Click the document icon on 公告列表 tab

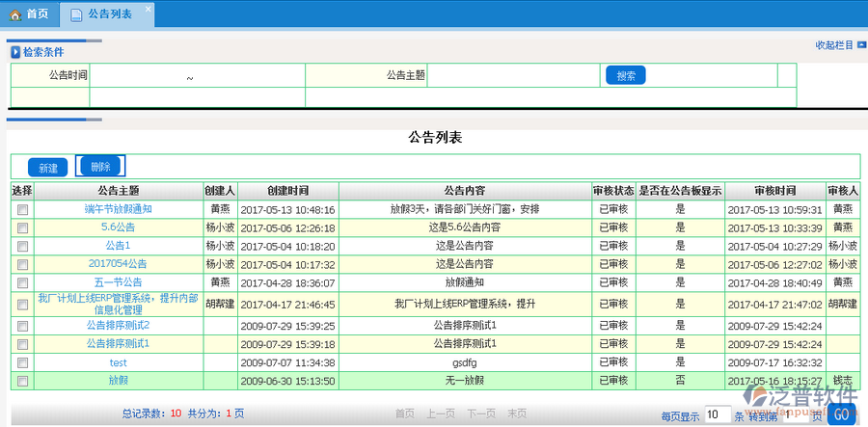(x=76, y=14)
